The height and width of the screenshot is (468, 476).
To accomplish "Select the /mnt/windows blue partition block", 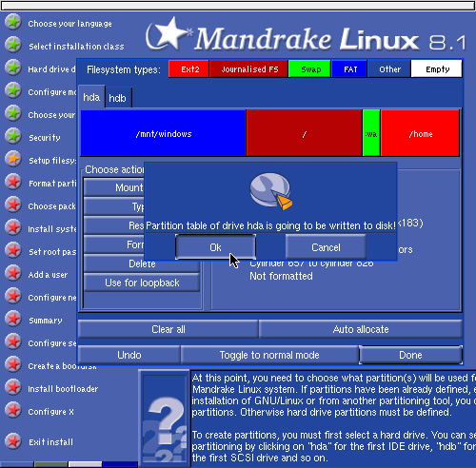I will coord(164,133).
